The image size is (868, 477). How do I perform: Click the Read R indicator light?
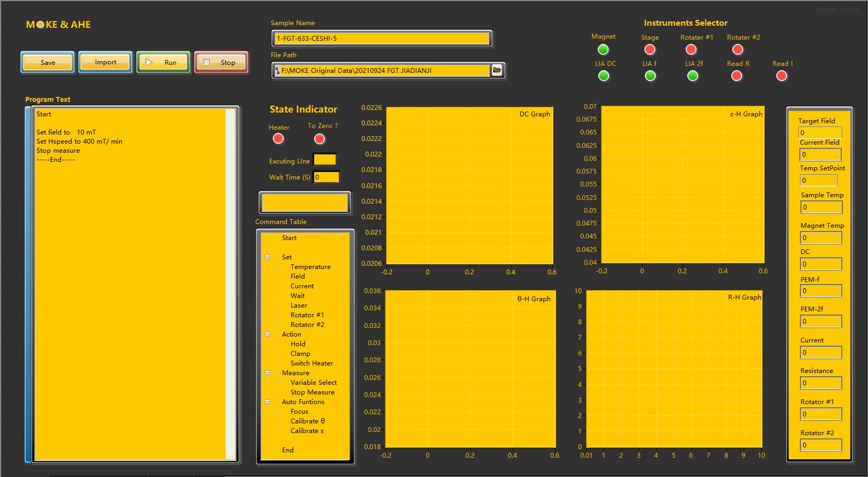pyautogui.click(x=737, y=76)
